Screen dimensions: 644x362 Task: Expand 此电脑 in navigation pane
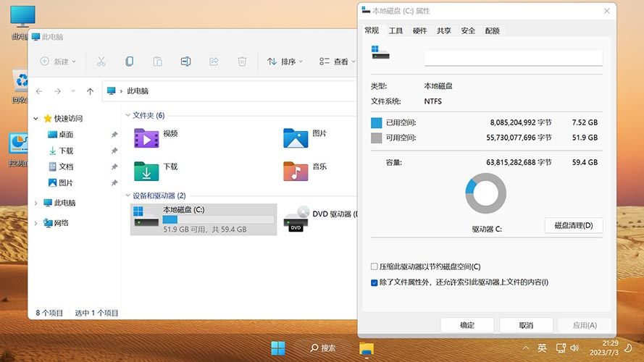coord(36,203)
